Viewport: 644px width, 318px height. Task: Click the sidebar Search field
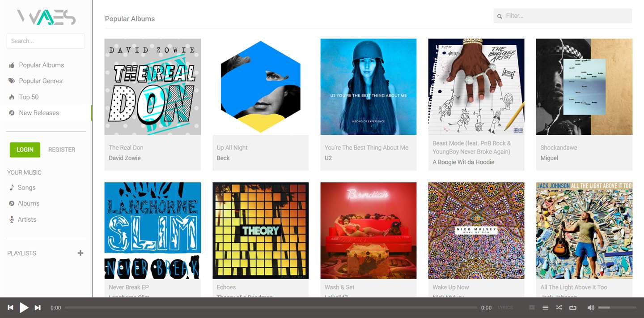pos(46,41)
